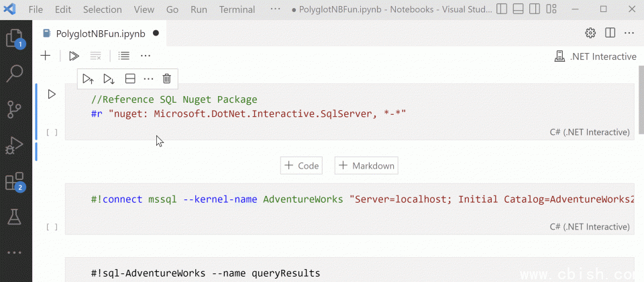The image size is (644, 282).
Task: Click Execute Cell and Below icon
Action: pyautogui.click(x=109, y=79)
